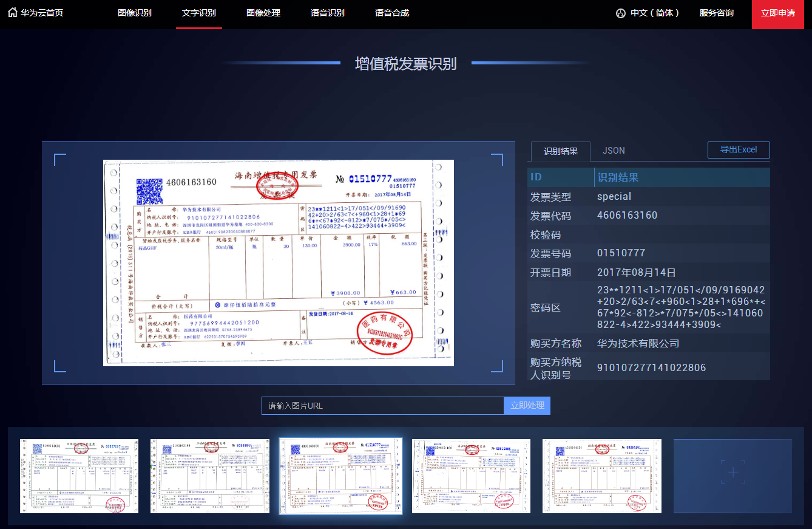
Task: Click the 服务咨询 link
Action: [x=716, y=13]
